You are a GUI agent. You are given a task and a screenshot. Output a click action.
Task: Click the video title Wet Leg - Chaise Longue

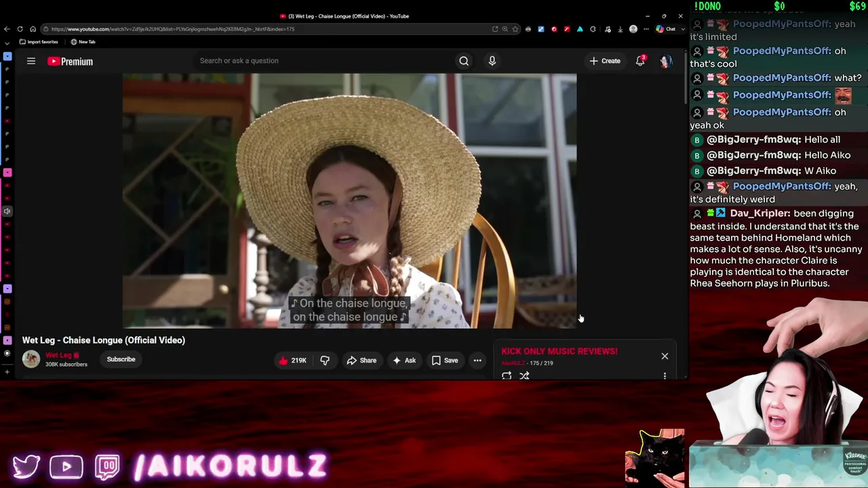click(104, 340)
